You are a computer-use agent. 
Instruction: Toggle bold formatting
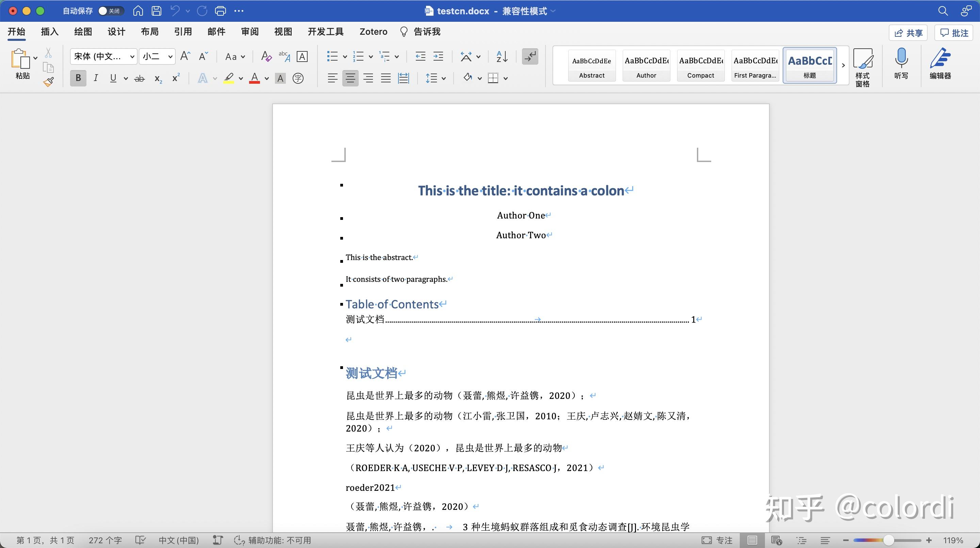tap(78, 78)
